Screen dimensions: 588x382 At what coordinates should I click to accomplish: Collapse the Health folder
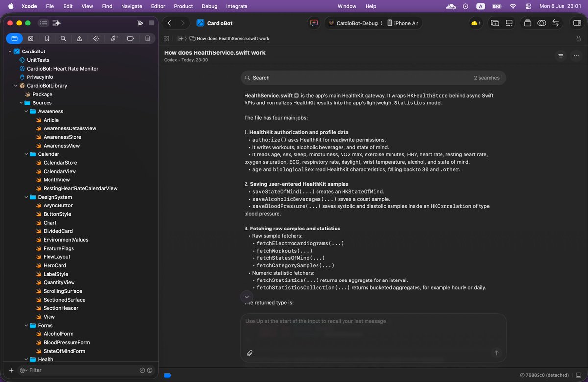pos(26,359)
